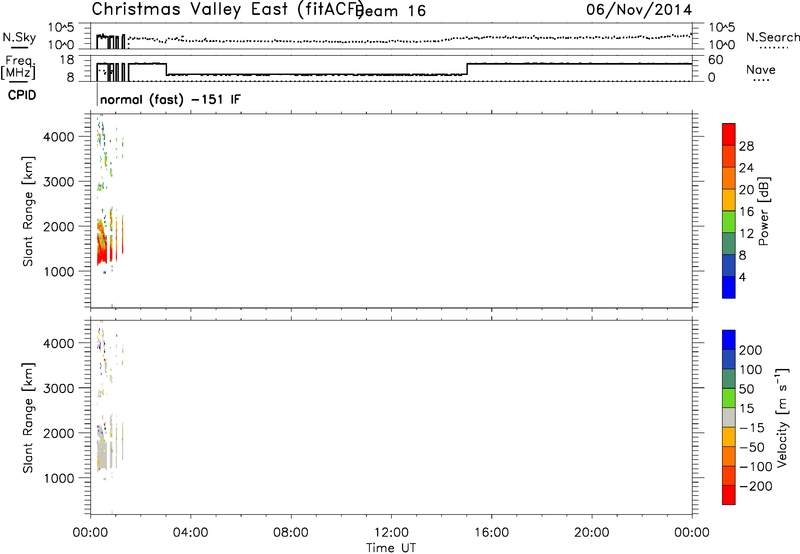Pick the red top segment of power color bar
Screen dimensions: 800x554
(729, 134)
